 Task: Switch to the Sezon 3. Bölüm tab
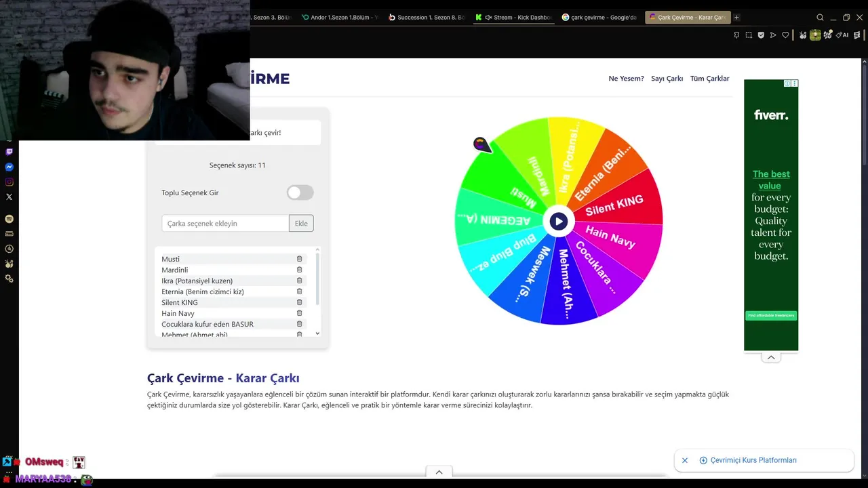(271, 17)
